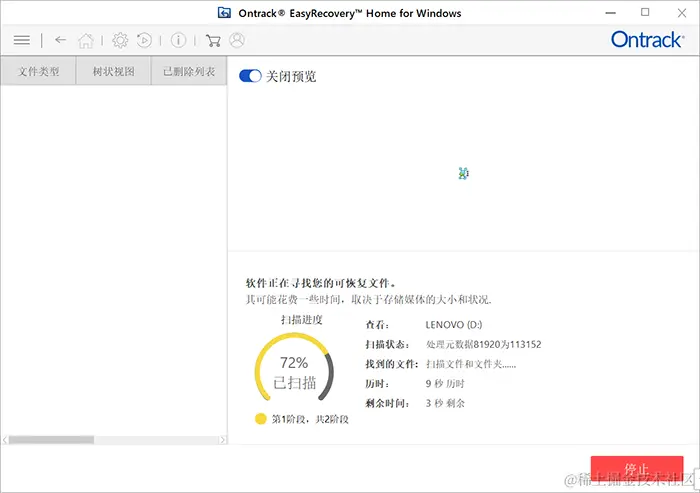Open the hamburger menu icon

(21, 40)
